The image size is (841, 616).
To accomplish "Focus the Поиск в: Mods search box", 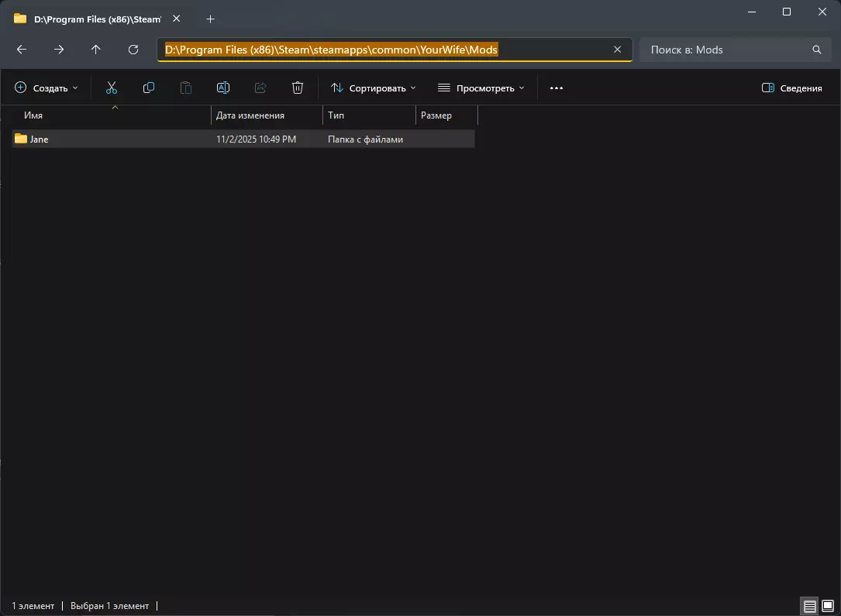I will [x=736, y=50].
